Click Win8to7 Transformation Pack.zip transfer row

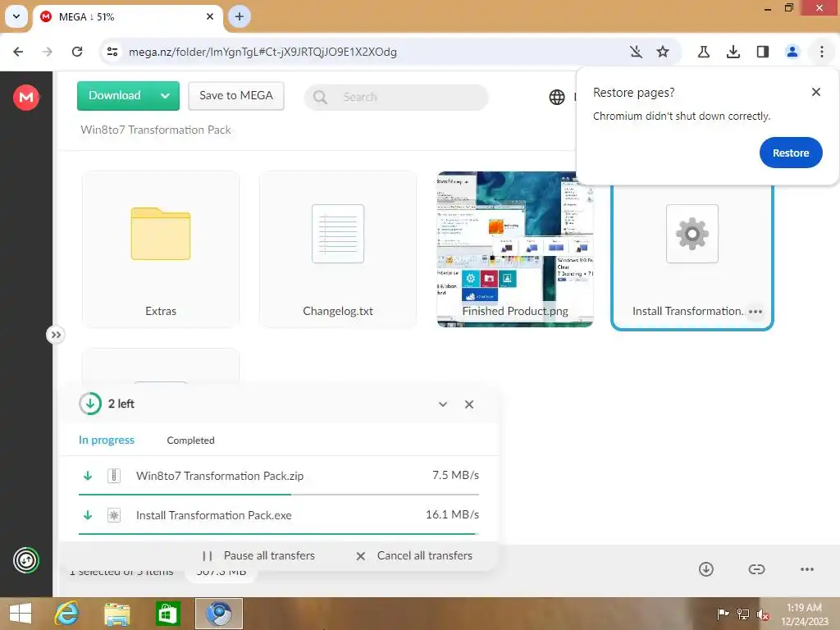click(279, 476)
